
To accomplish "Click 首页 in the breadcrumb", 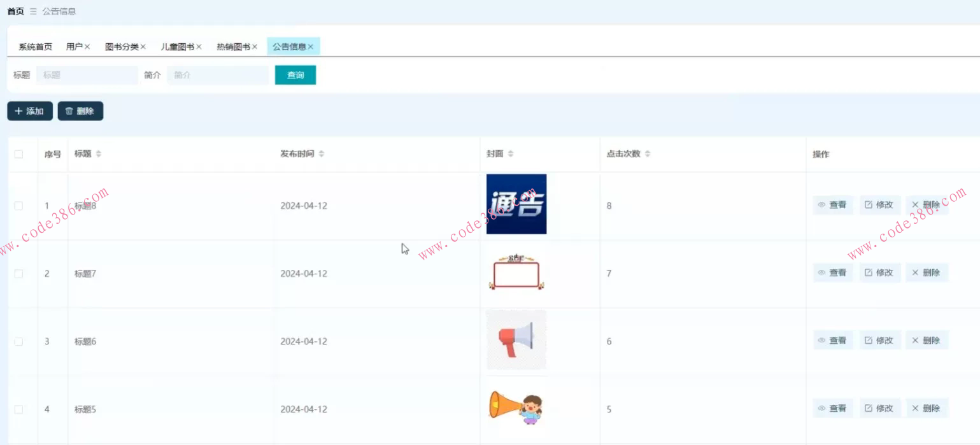I will (x=14, y=11).
